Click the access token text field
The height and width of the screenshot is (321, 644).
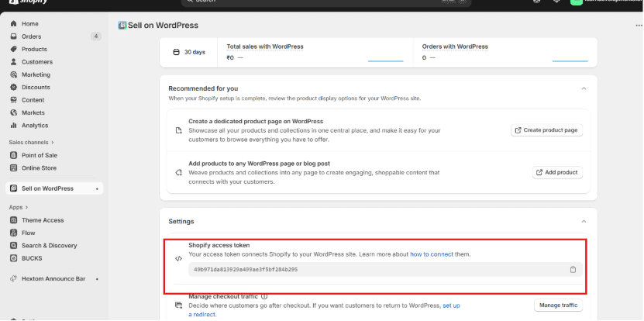click(x=372, y=270)
